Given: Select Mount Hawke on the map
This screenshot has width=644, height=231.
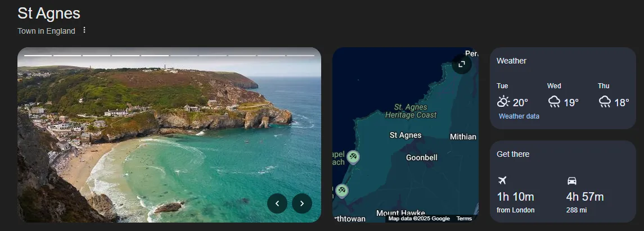Looking at the screenshot, I should 400,213.
